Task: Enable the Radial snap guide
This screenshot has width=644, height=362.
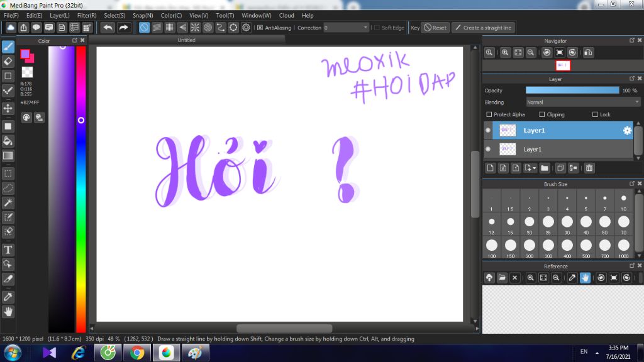Action: click(x=195, y=28)
